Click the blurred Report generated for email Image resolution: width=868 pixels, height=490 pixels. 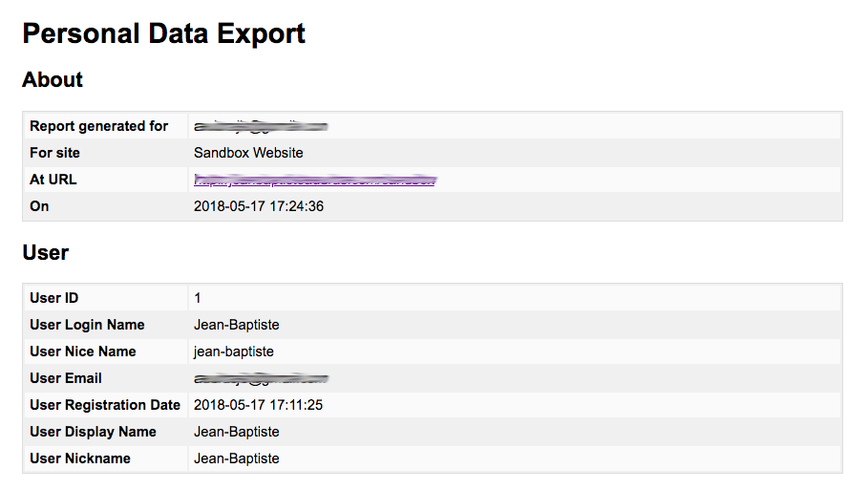pyautogui.click(x=261, y=126)
